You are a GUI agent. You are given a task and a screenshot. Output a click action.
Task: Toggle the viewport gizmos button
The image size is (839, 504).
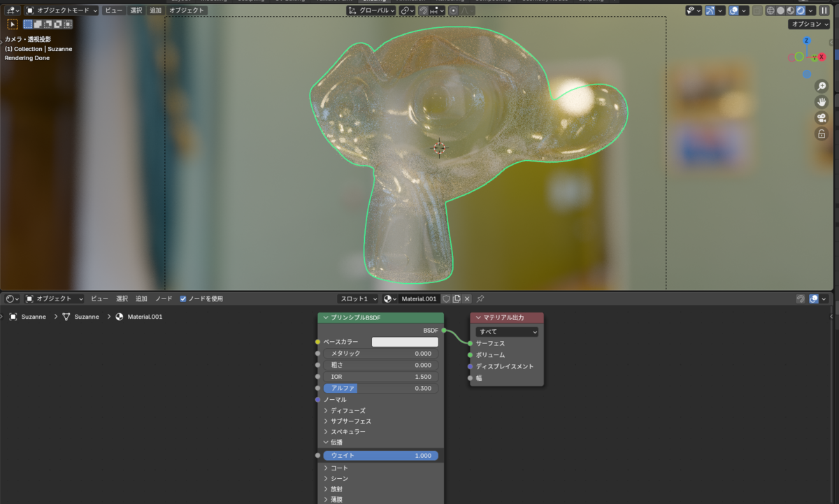710,10
